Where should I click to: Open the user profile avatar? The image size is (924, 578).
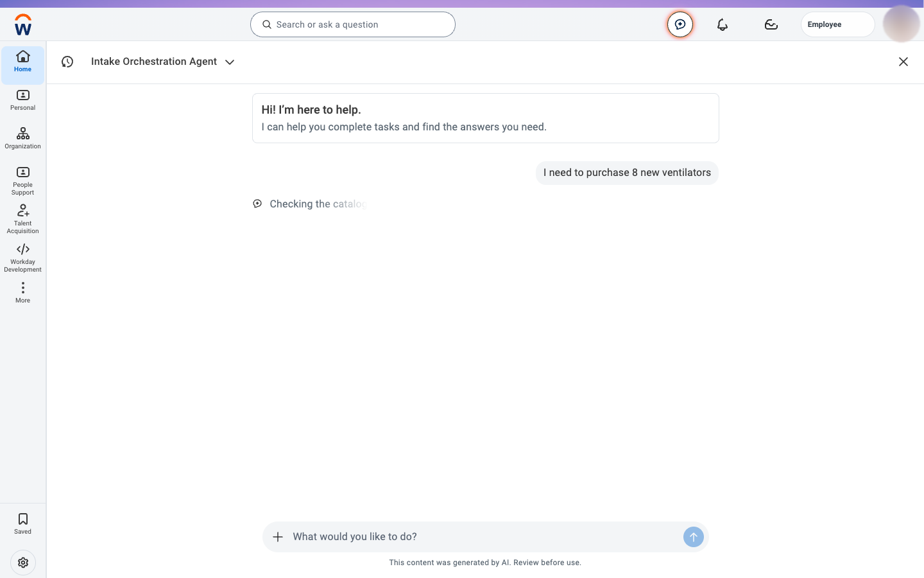click(x=902, y=24)
